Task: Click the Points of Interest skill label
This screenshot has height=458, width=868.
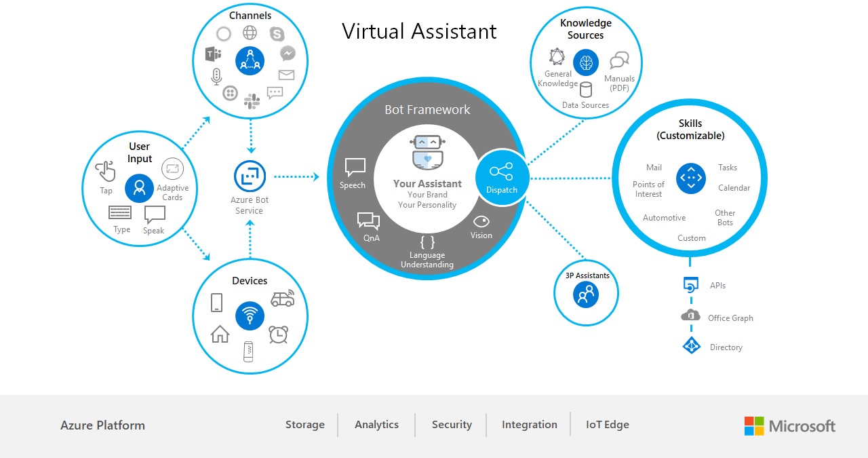Action: pos(649,189)
